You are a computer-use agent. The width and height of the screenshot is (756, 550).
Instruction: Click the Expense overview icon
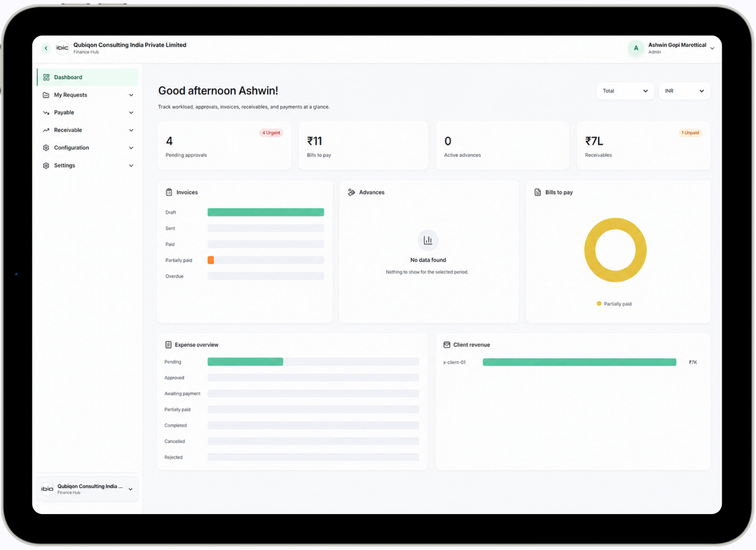[x=168, y=345]
